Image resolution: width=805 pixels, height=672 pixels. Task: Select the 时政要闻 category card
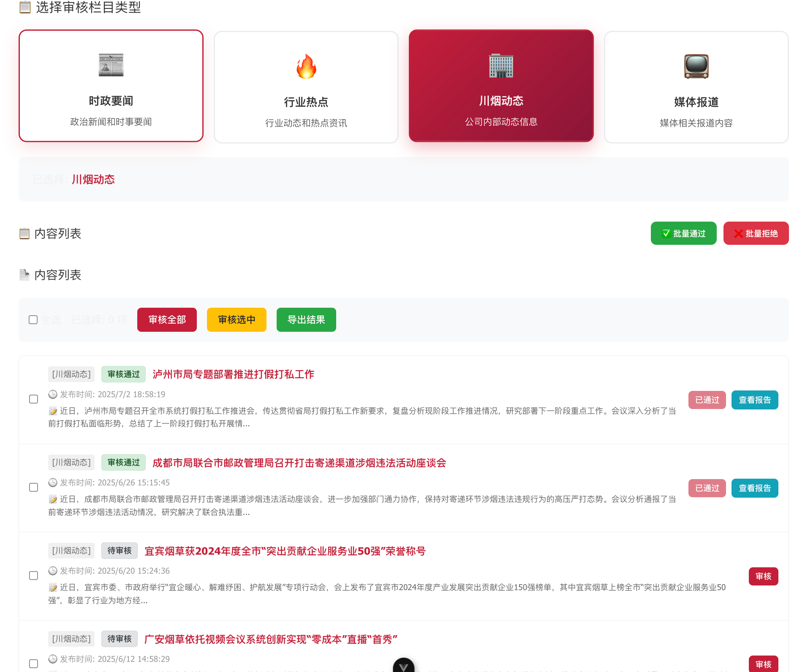click(111, 86)
